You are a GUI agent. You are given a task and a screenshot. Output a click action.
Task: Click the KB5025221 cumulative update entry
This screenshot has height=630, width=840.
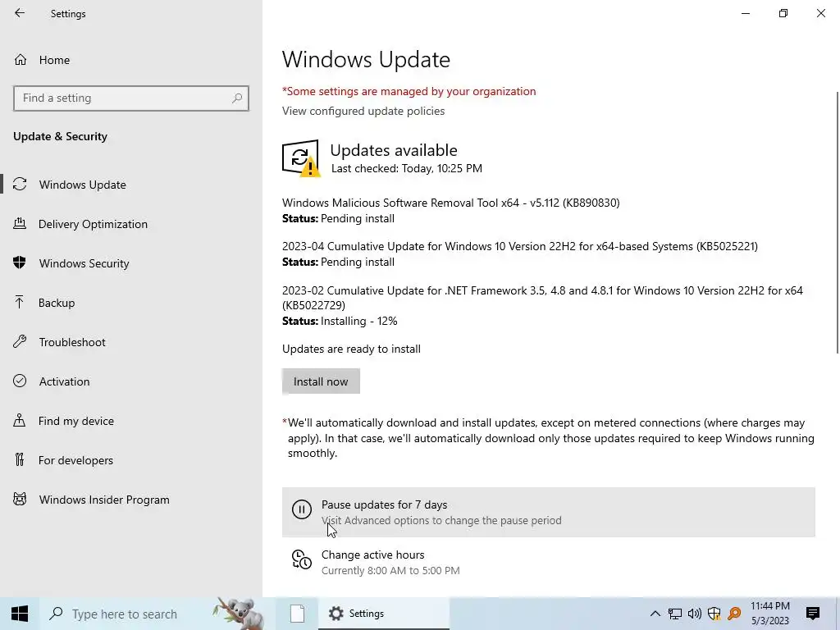tap(519, 246)
